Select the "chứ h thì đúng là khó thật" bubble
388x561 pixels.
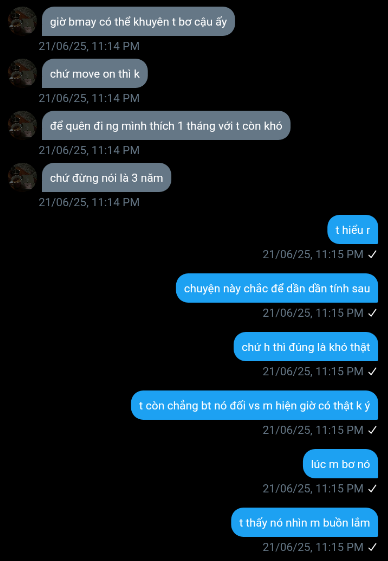(x=306, y=347)
